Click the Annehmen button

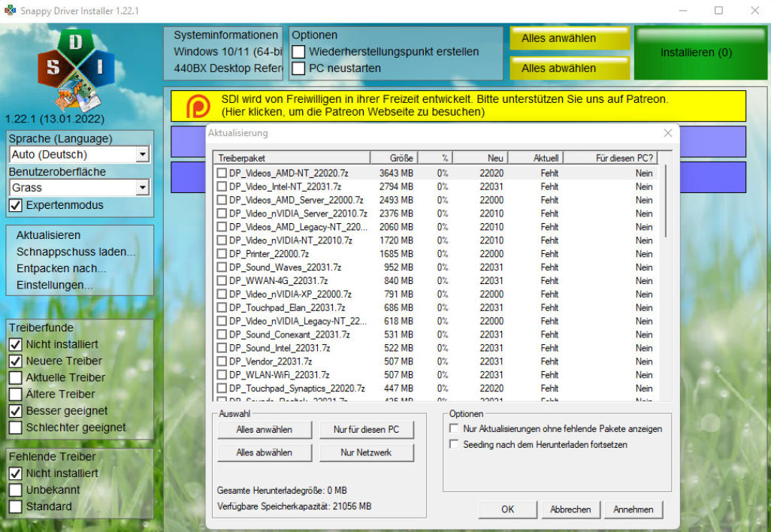click(x=633, y=509)
